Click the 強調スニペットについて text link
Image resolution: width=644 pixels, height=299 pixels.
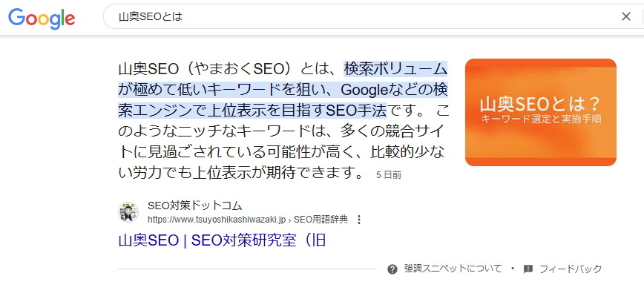click(453, 269)
